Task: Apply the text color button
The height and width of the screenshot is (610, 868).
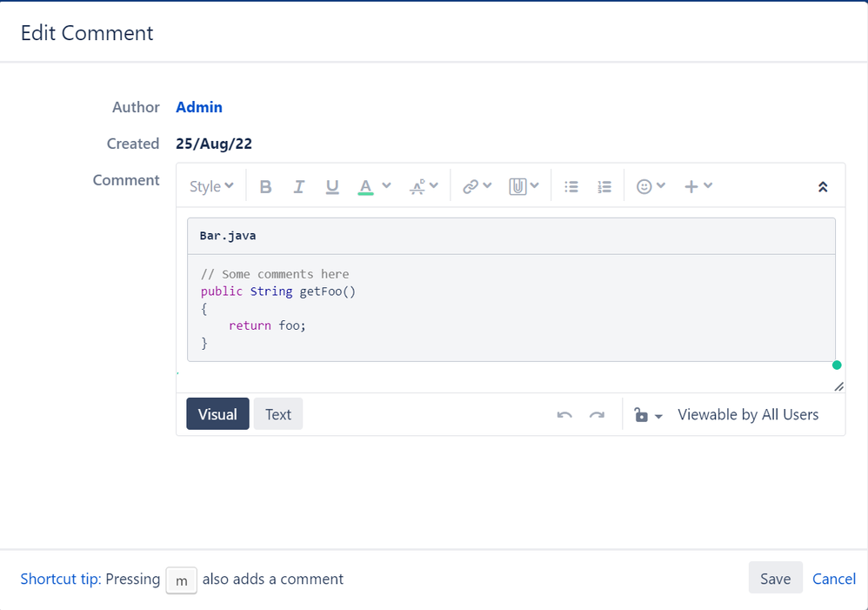Action: (365, 187)
